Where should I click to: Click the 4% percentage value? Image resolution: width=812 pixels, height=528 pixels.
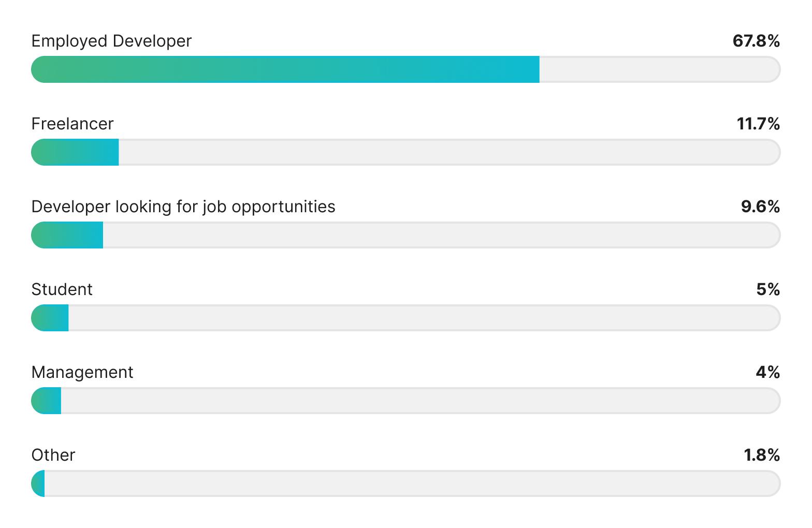tap(767, 372)
